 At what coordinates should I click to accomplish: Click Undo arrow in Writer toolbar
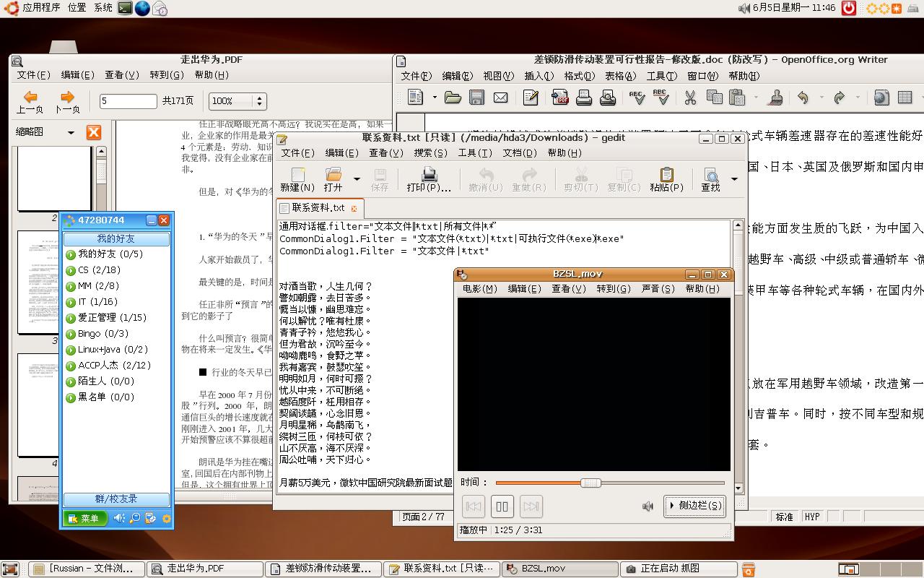tap(803, 98)
